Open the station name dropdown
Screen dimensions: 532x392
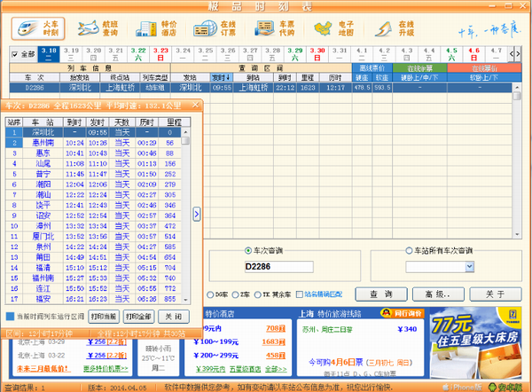click(470, 267)
